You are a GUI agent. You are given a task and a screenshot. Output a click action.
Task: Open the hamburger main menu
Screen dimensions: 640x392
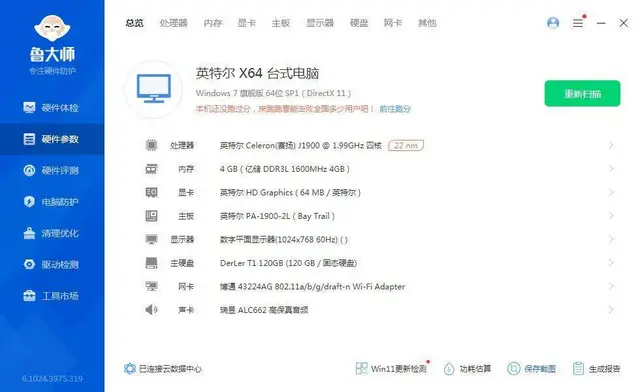[x=578, y=23]
